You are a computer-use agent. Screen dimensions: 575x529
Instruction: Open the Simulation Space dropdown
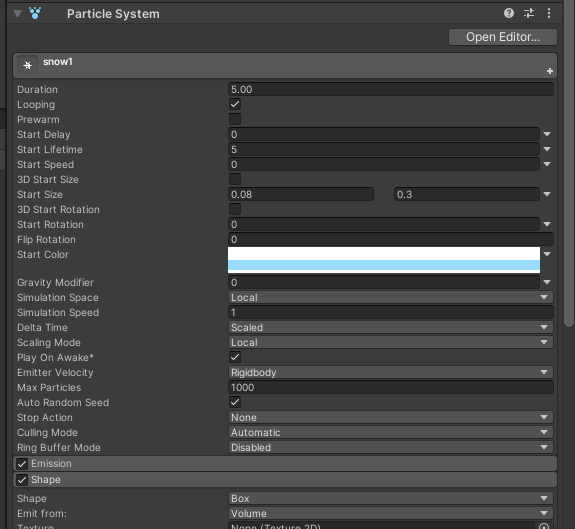pos(391,298)
